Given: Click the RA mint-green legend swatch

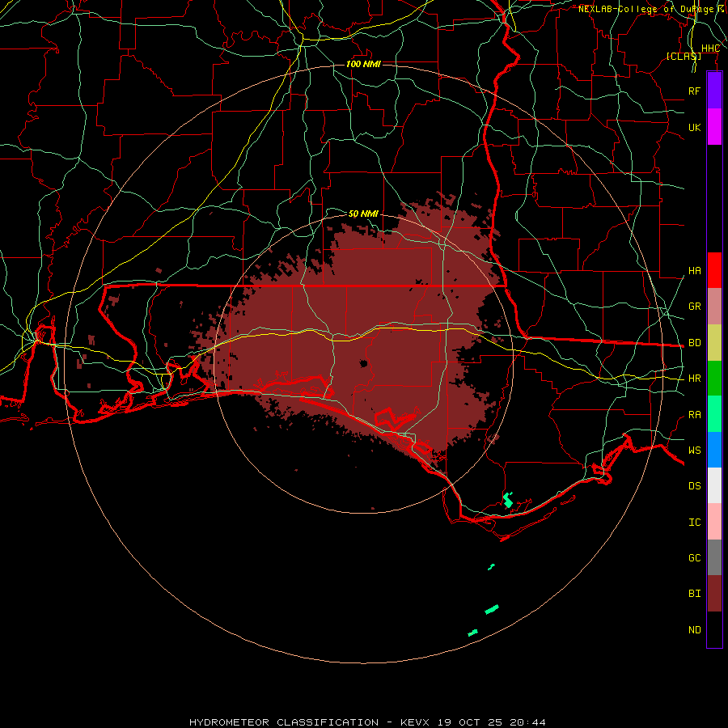Looking at the screenshot, I should coord(714,414).
